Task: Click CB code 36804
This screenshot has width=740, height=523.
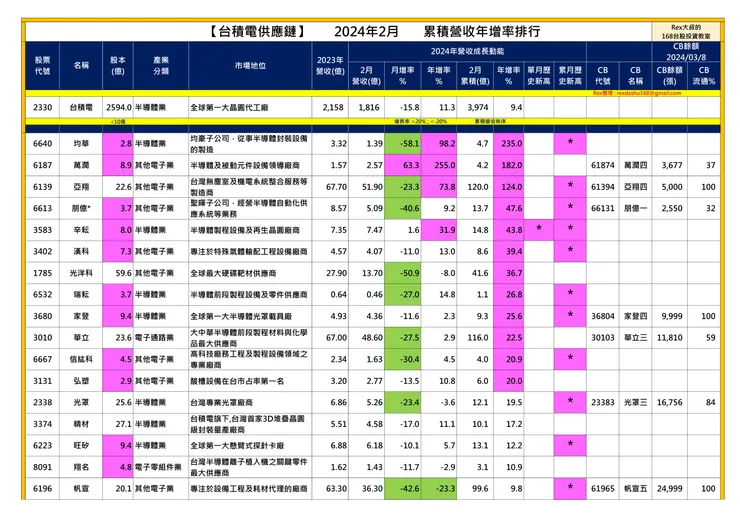Action: tap(603, 316)
